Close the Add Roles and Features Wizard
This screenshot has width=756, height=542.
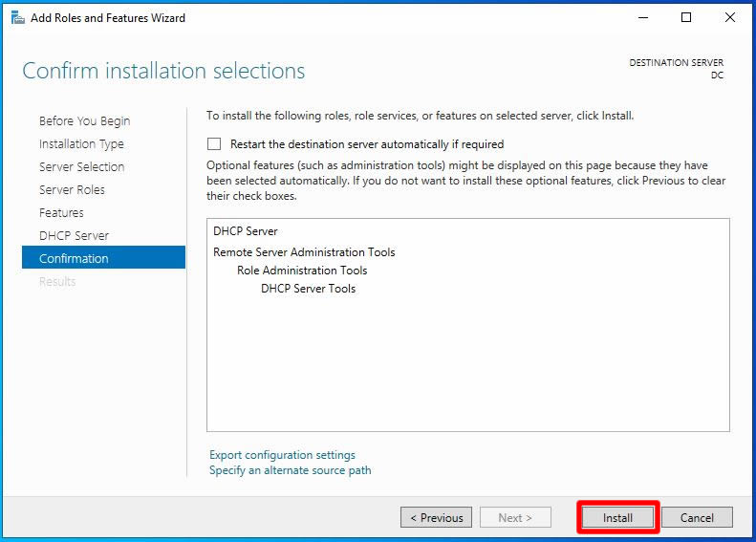click(x=730, y=18)
